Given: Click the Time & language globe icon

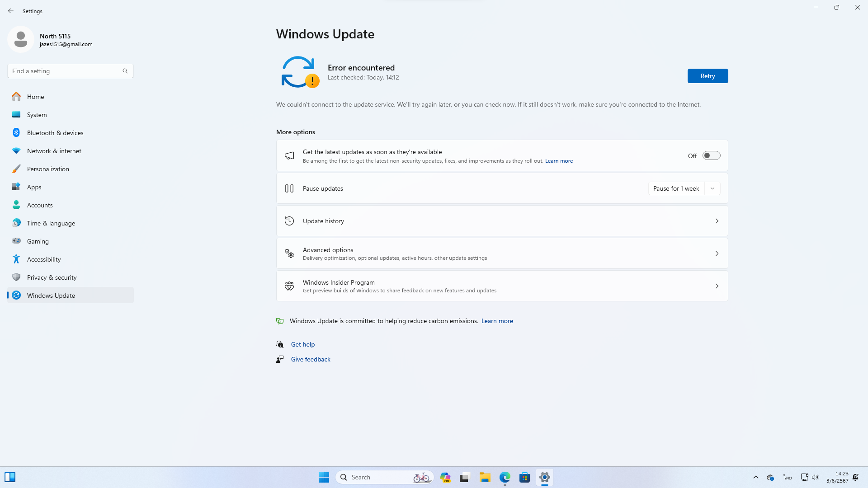Looking at the screenshot, I should 16,223.
